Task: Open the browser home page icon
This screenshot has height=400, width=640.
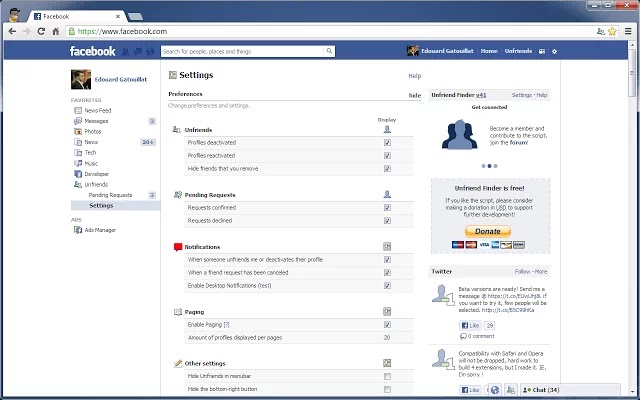Action: click(56, 31)
